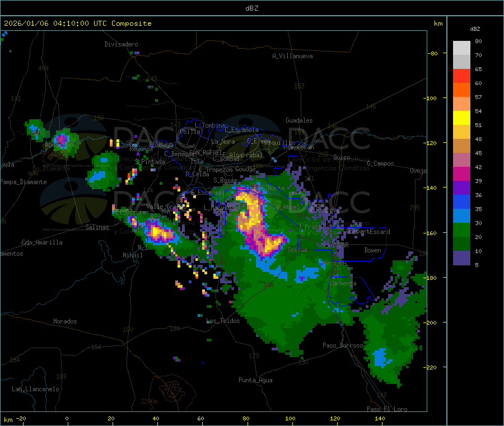Click the 'Morados' map label
This screenshot has width=504, height=426.
pos(65,321)
